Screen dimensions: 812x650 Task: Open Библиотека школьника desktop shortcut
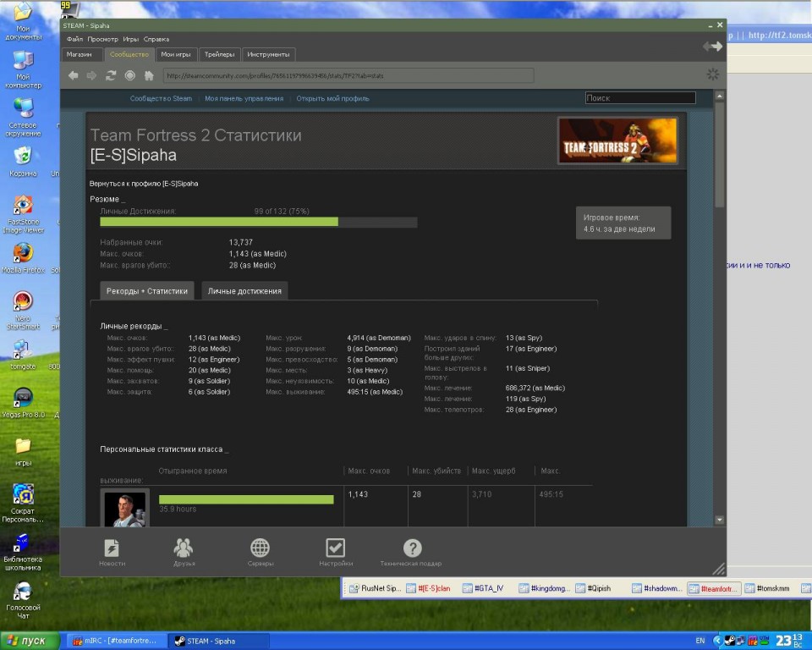coord(23,552)
